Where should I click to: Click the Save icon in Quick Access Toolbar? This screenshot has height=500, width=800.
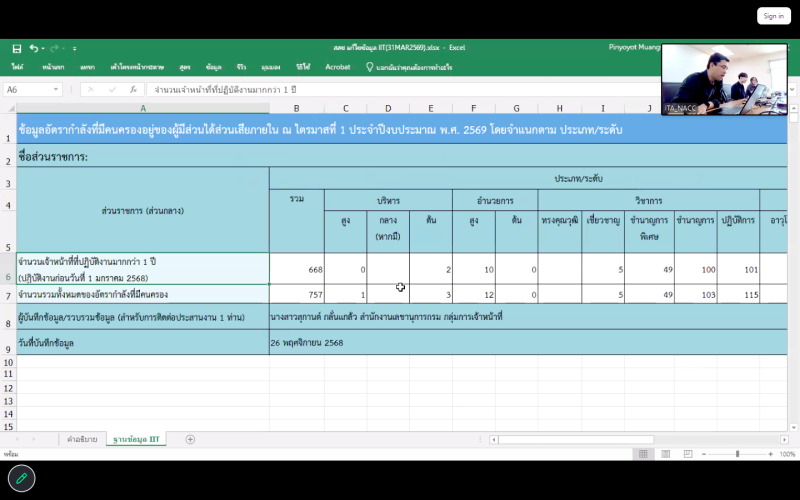click(x=17, y=48)
